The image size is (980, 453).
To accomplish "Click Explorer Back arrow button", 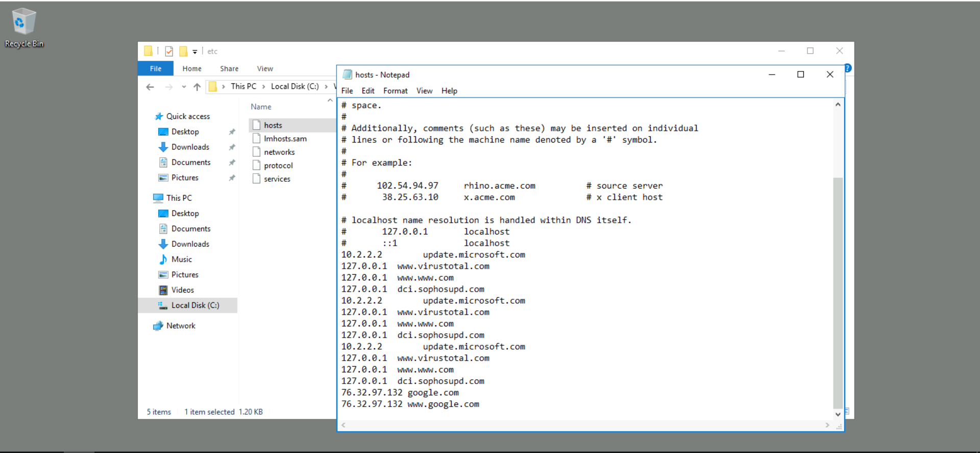I will pos(150,87).
